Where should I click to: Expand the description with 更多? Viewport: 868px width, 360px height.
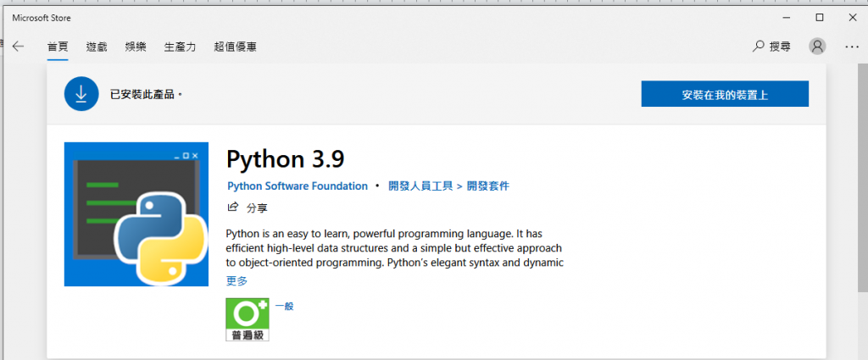tap(237, 281)
